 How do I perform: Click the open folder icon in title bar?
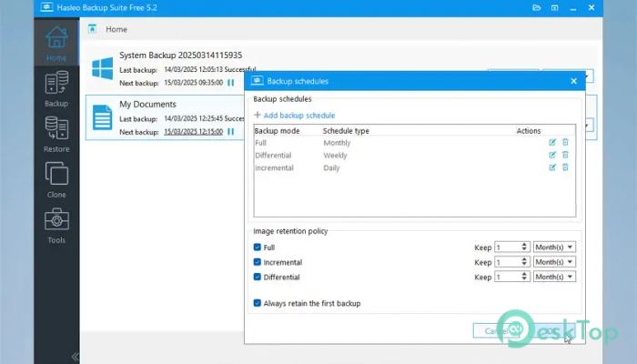[x=537, y=7]
